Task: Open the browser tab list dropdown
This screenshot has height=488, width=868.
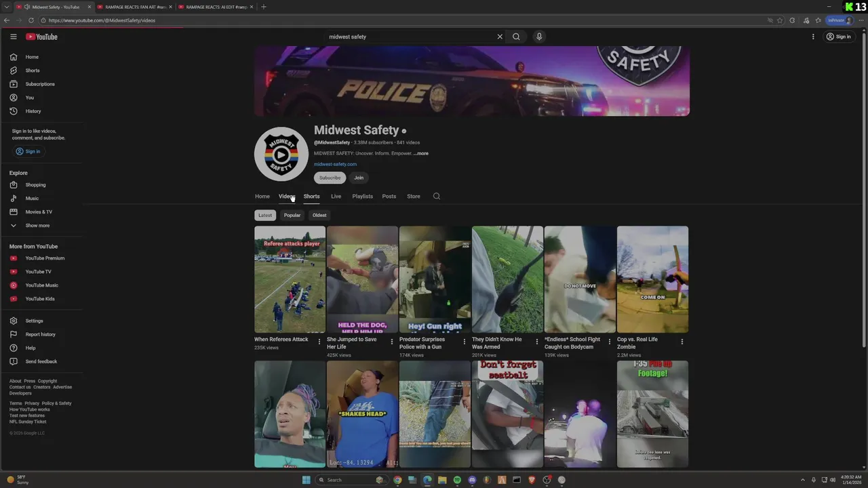Action: click(x=7, y=7)
